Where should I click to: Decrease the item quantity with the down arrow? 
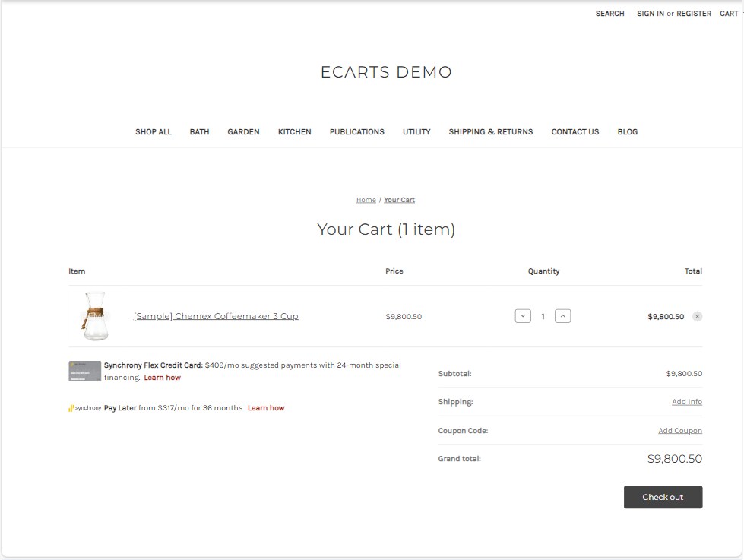point(523,315)
